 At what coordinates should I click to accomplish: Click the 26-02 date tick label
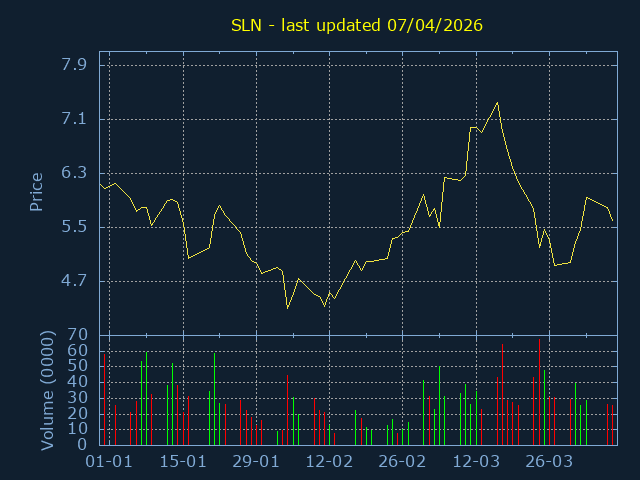[x=403, y=462]
